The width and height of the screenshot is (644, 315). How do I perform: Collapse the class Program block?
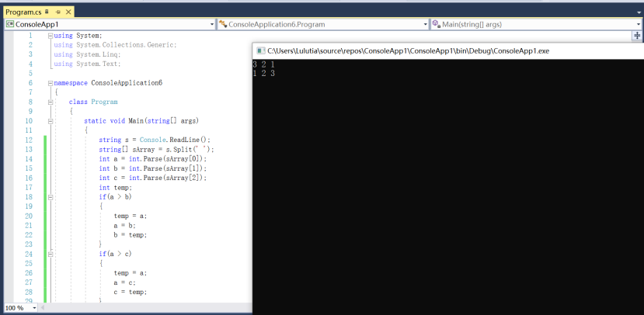(50, 102)
